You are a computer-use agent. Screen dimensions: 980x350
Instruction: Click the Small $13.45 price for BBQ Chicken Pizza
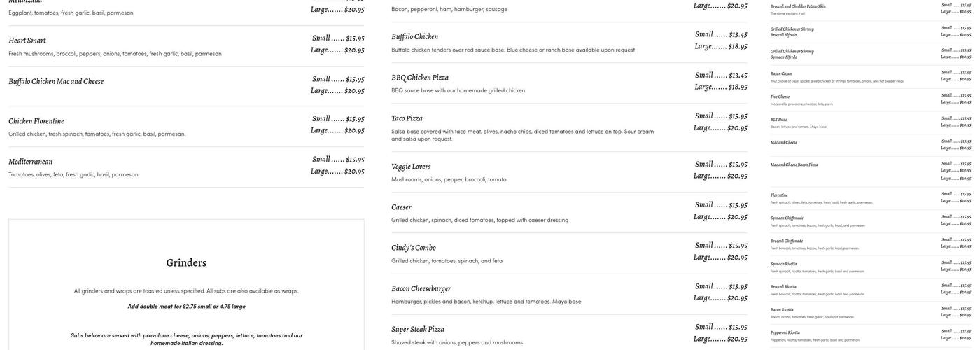click(721, 76)
